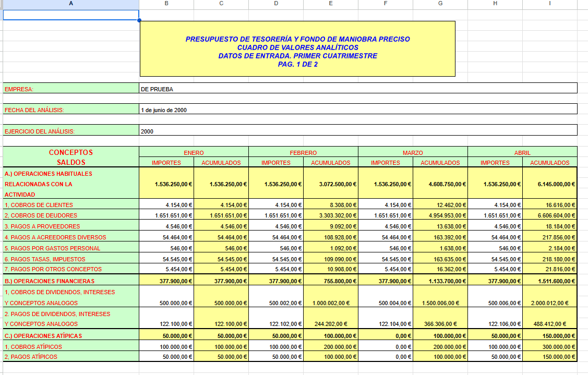Select the CONCEPTOS header cell

(71, 152)
